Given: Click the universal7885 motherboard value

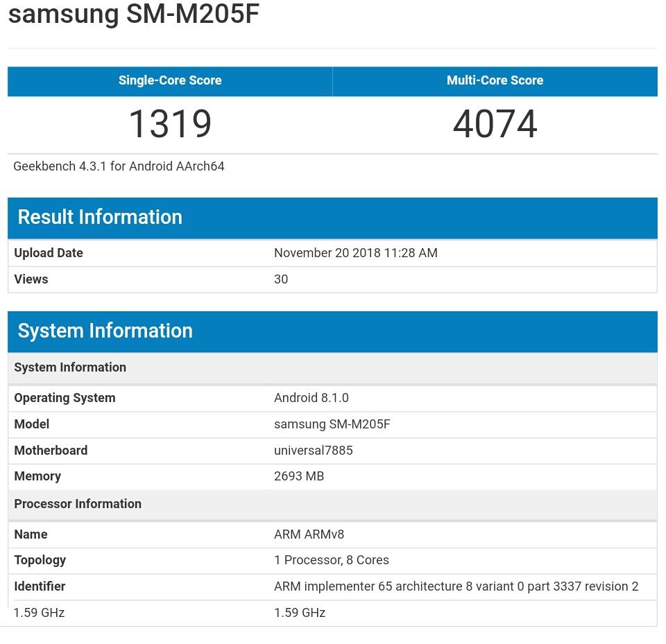Looking at the screenshot, I should coord(313,450).
